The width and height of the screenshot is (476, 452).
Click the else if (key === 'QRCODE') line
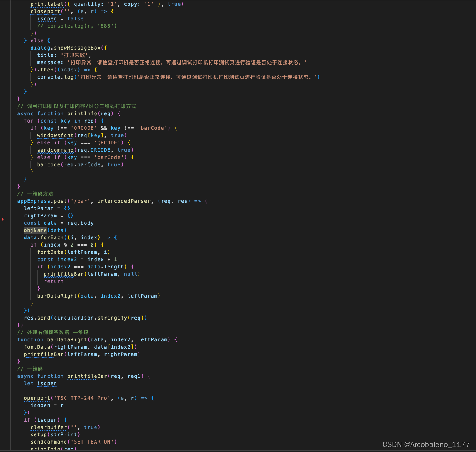(x=80, y=142)
